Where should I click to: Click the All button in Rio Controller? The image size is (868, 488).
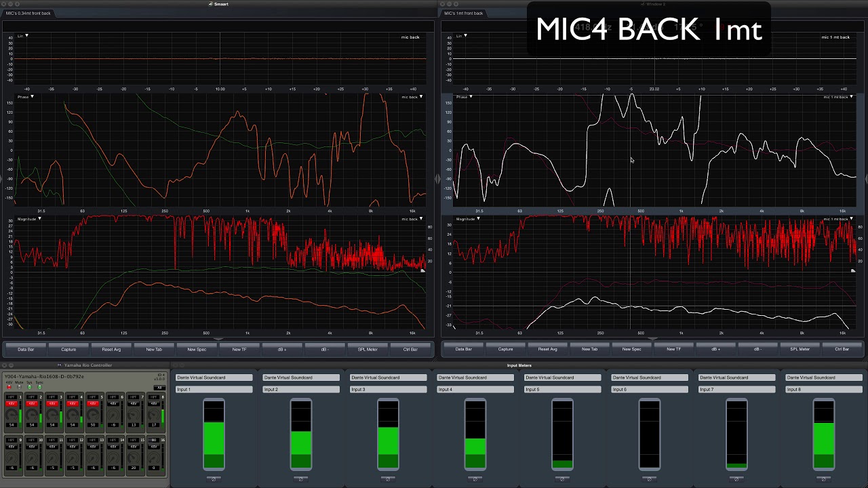(x=159, y=388)
